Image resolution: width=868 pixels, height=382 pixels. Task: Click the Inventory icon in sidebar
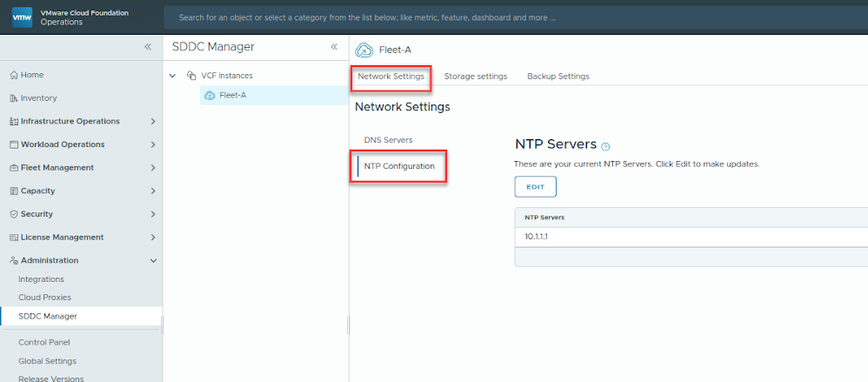pos(13,98)
